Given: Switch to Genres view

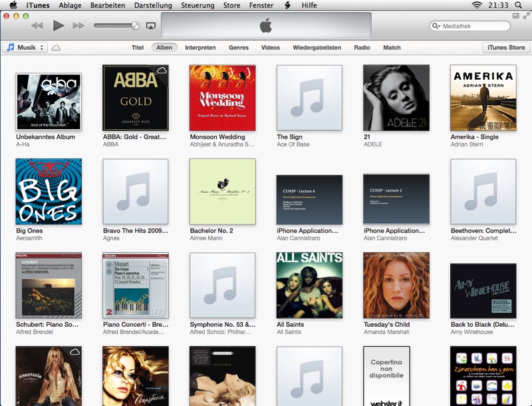Looking at the screenshot, I should [239, 47].
